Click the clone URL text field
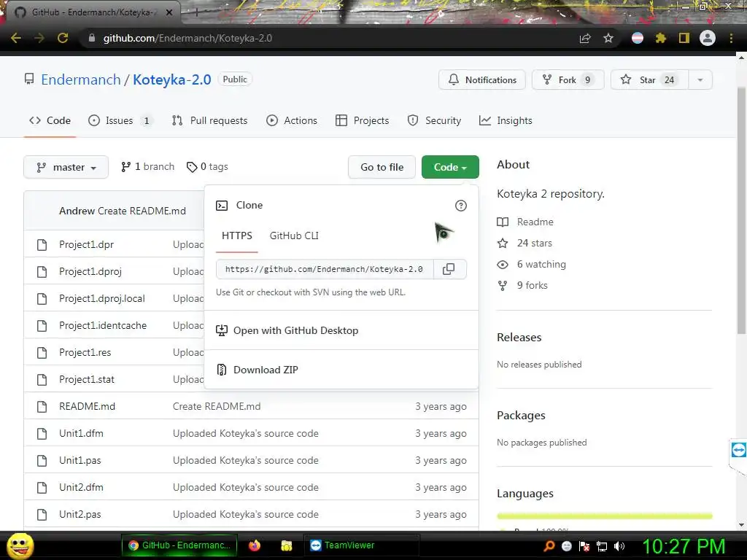Image resolution: width=747 pixels, height=560 pixels. [x=325, y=269]
